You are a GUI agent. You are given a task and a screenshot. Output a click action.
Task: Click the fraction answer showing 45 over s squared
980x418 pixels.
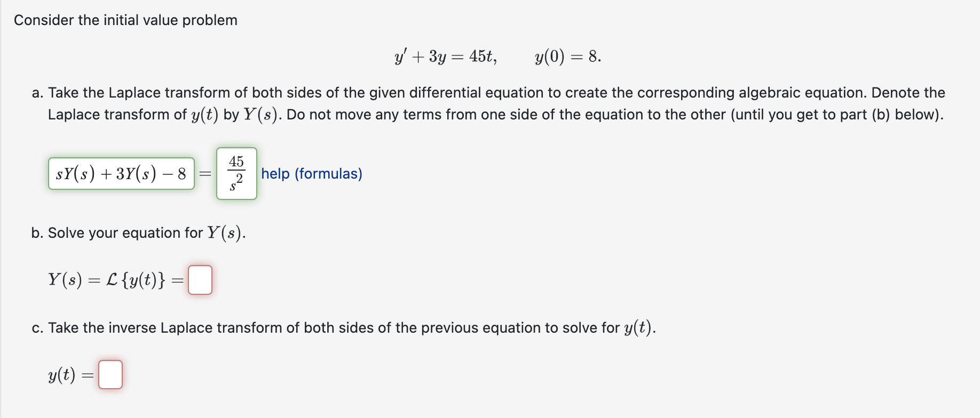(x=236, y=173)
